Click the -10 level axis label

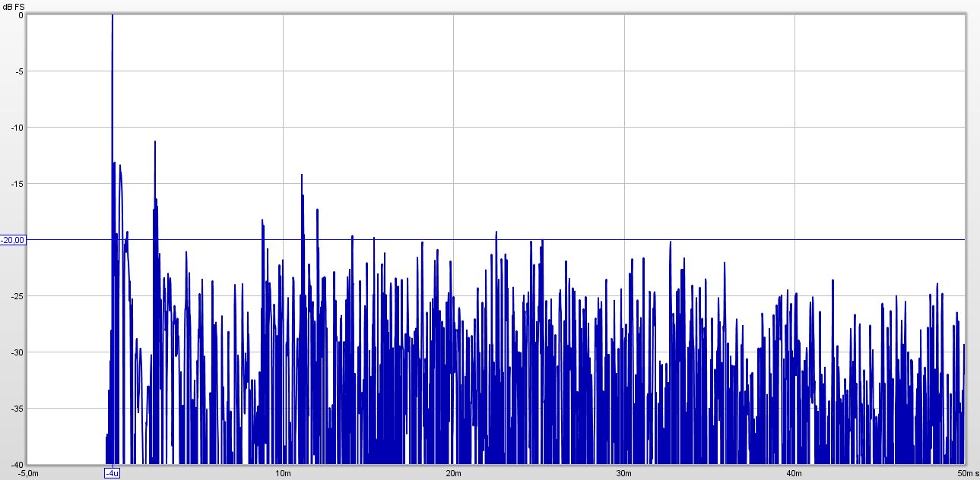point(18,128)
